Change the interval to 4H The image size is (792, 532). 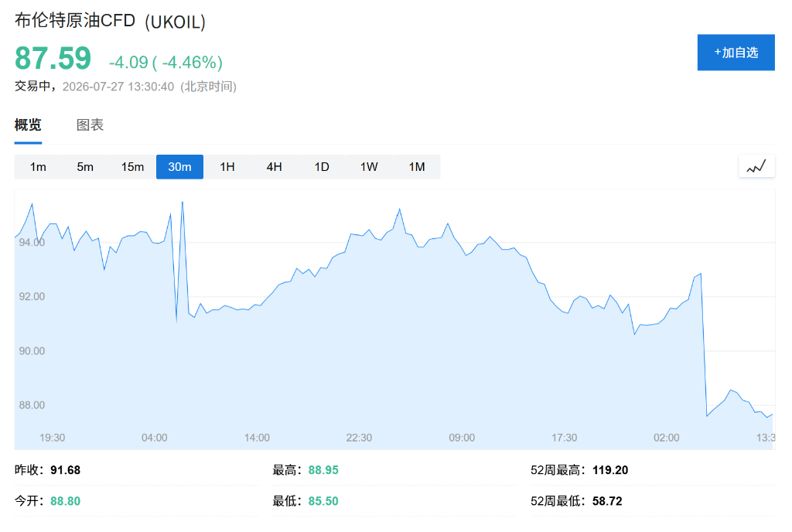[x=275, y=167]
